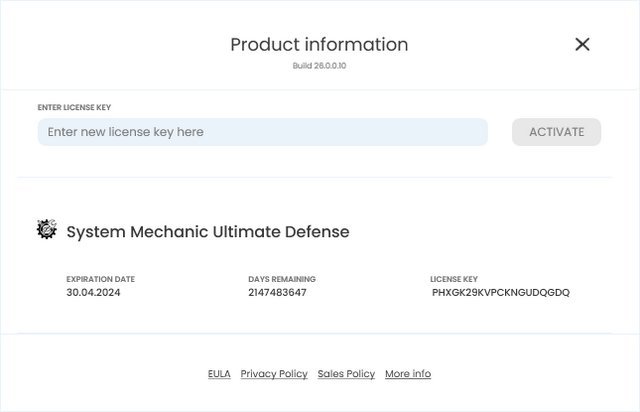640x412 pixels.
Task: Open the Sales Policy link
Action: tap(346, 374)
